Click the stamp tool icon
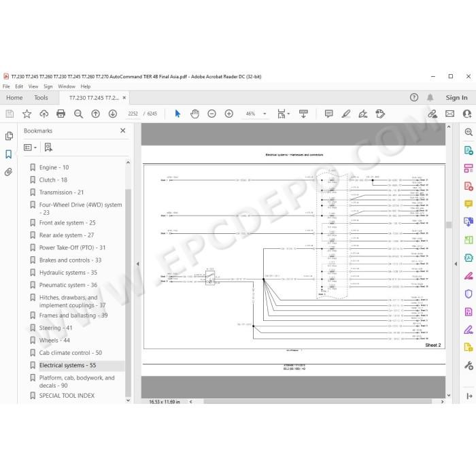476x476 pixels. [x=380, y=114]
